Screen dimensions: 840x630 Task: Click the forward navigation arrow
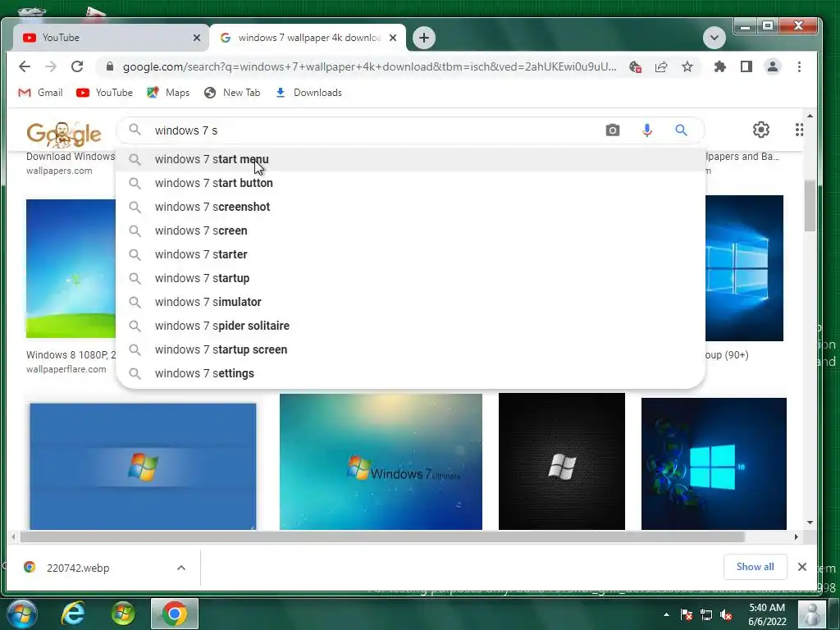pyautogui.click(x=51, y=66)
